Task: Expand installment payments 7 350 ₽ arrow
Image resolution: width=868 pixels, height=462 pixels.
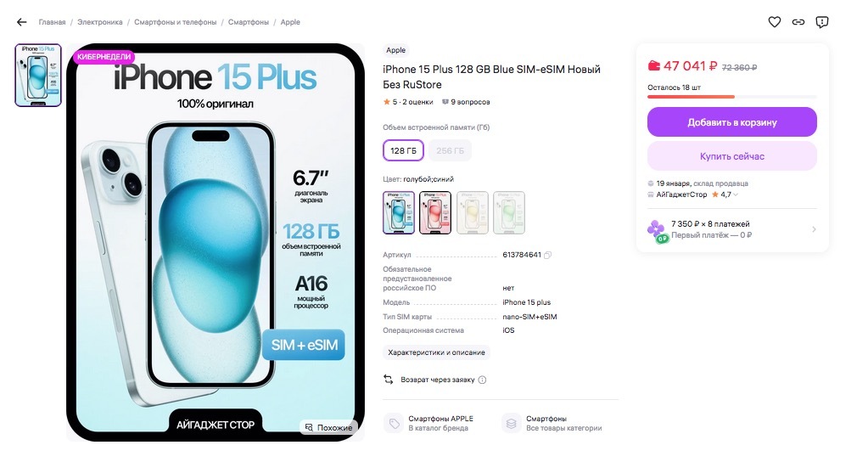Action: (x=814, y=229)
